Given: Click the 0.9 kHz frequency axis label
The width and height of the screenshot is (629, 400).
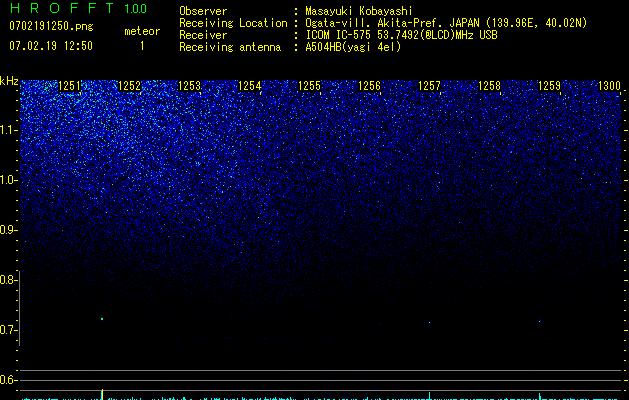Looking at the screenshot, I should click(7, 230).
